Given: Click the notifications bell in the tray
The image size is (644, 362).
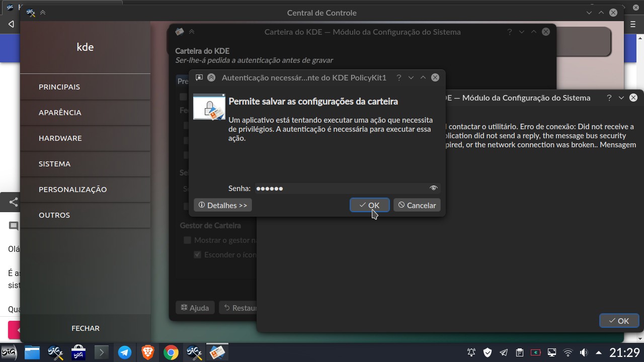Looking at the screenshot, I should [471, 352].
